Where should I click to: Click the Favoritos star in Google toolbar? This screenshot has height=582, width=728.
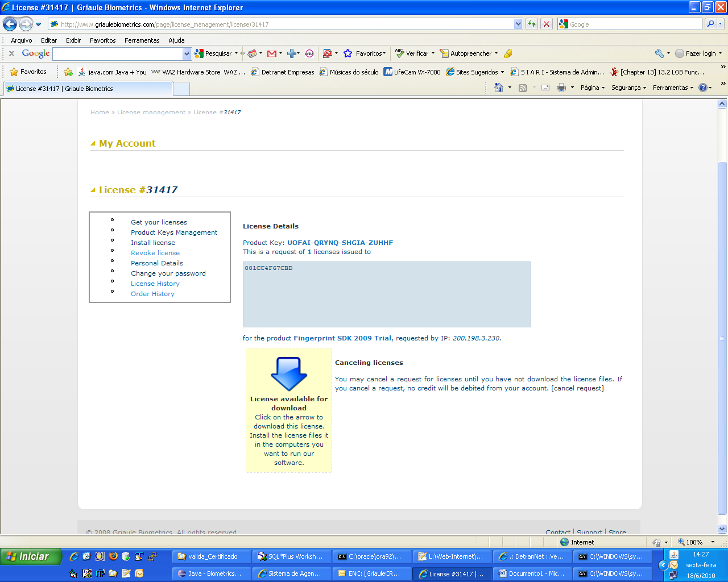tap(348, 53)
